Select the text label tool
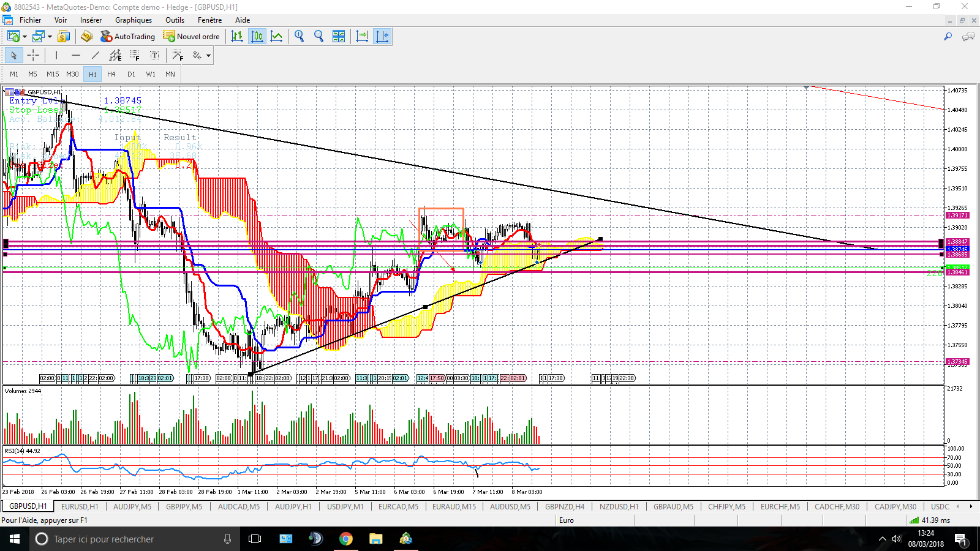980x551 pixels. [x=154, y=56]
